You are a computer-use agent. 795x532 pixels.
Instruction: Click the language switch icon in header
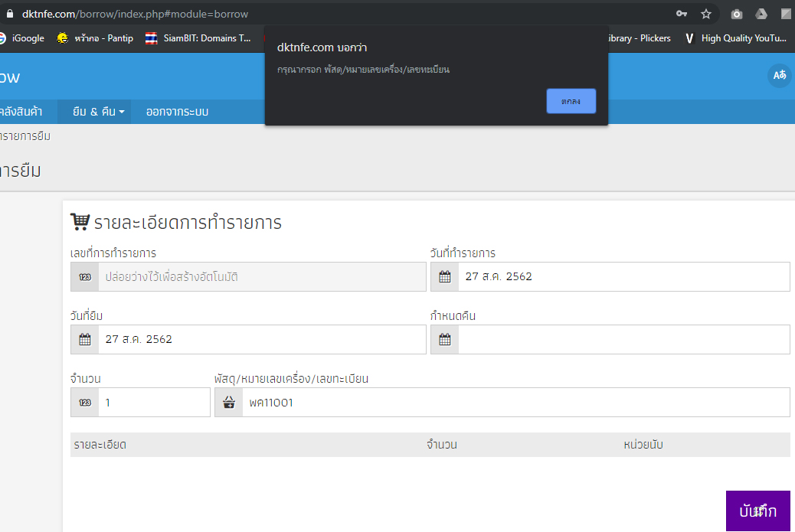click(779, 75)
